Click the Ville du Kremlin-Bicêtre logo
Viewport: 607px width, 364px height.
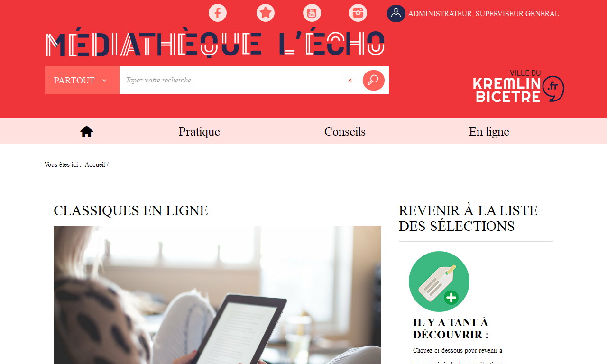[x=518, y=86]
